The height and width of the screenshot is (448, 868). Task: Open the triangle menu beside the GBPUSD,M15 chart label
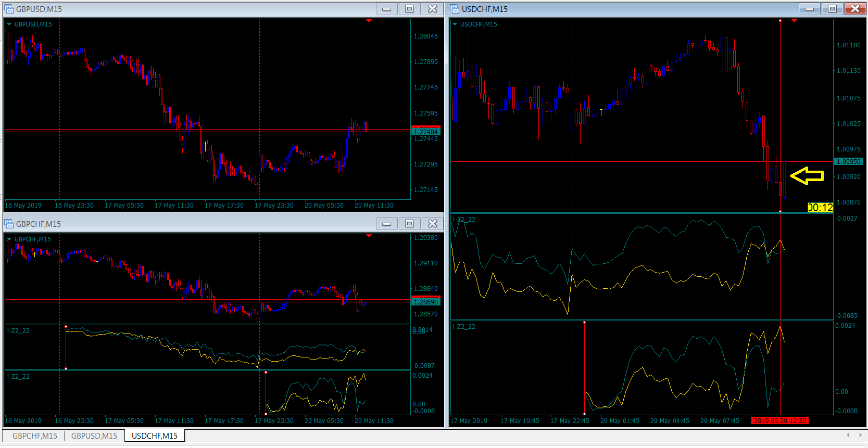coord(9,24)
